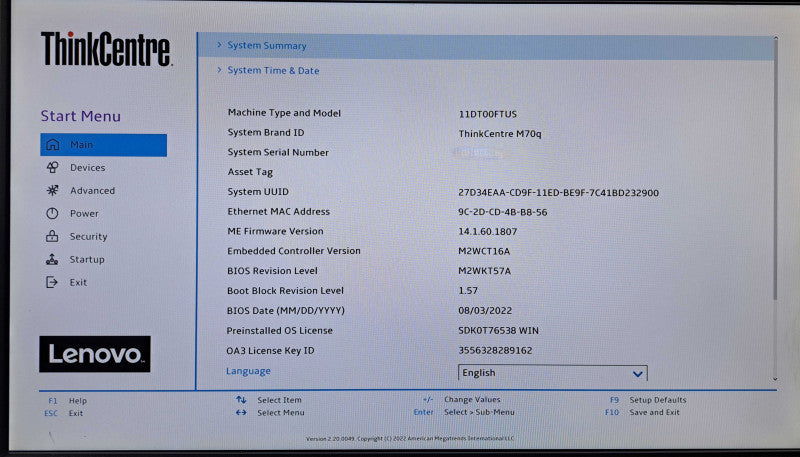Click the +/- Change Values hint
The width and height of the screenshot is (800, 457).
(x=462, y=399)
